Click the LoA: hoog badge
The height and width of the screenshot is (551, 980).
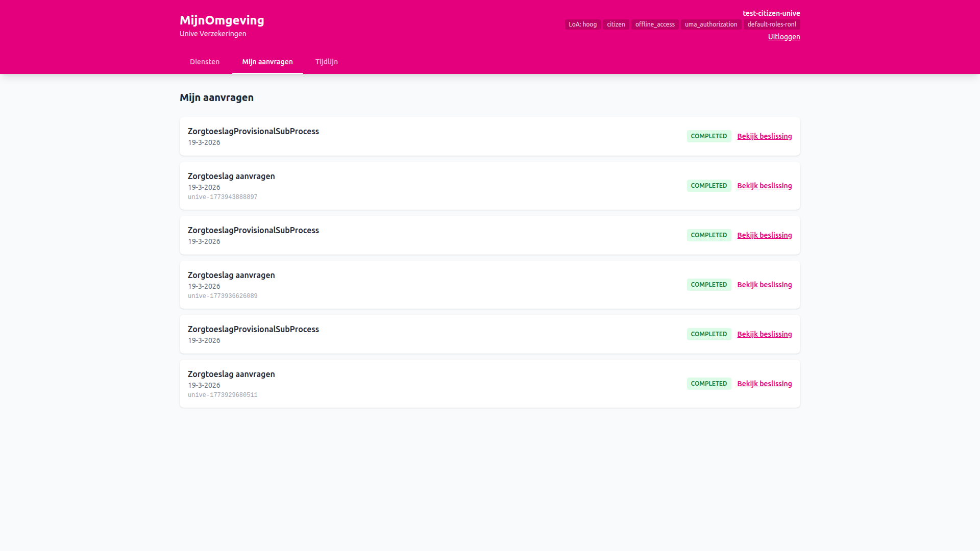point(582,24)
